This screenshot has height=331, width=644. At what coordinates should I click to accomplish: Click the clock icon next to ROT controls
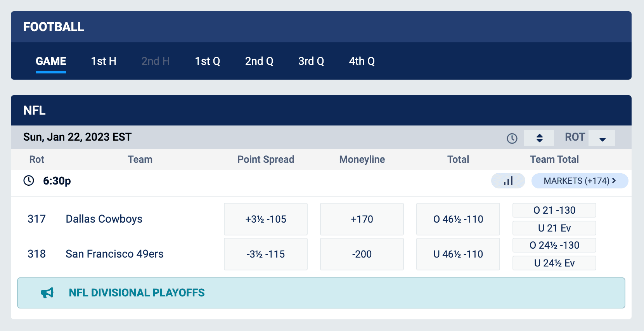pos(512,138)
